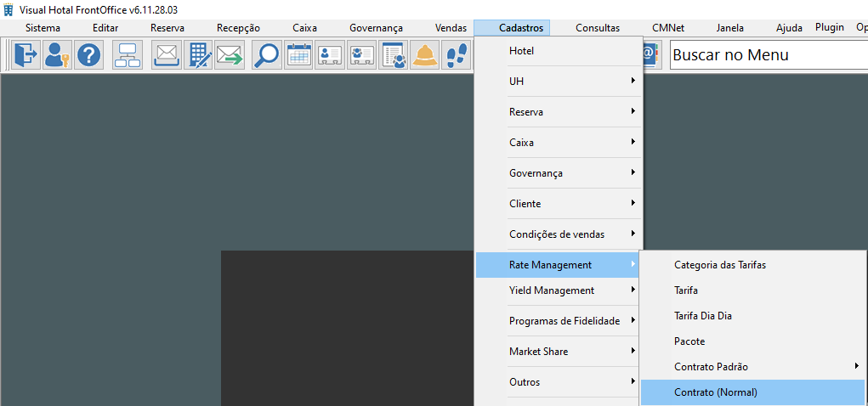Click the building with pencil icon
Viewport: 868px width, 406px height.
tap(198, 54)
